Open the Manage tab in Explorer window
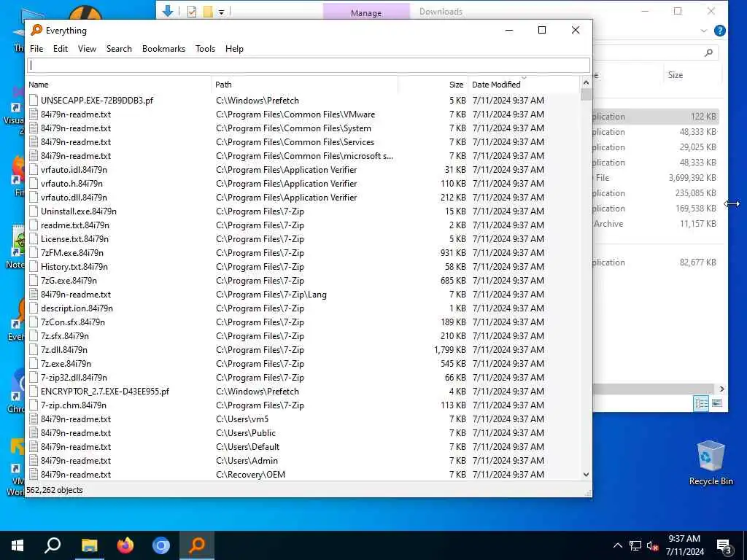 pos(366,12)
